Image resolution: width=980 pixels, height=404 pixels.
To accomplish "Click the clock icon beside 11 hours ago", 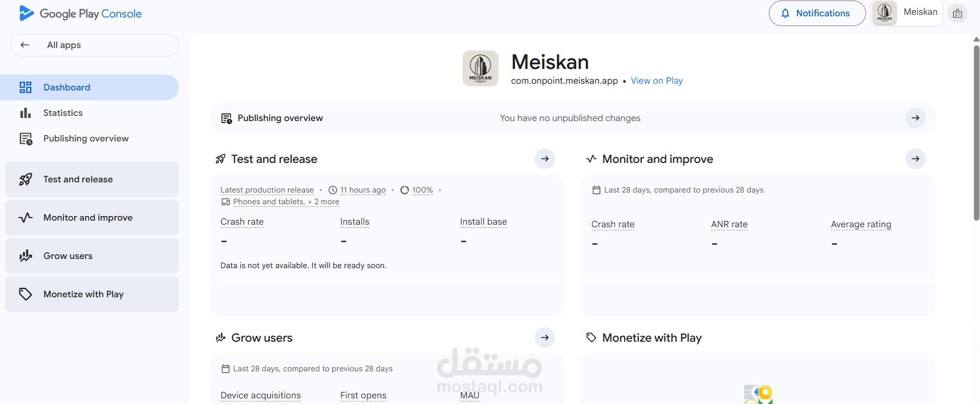I will click(x=333, y=190).
